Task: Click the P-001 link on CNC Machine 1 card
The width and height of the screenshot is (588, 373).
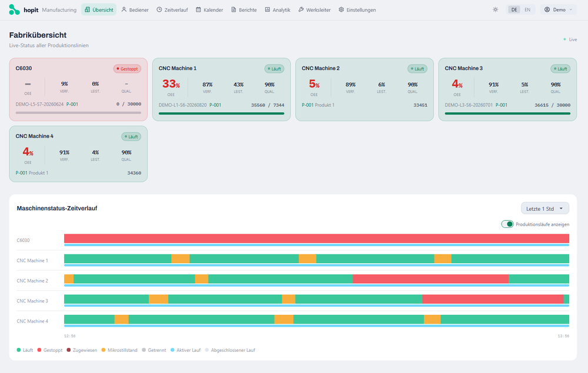Action: pyautogui.click(x=215, y=105)
